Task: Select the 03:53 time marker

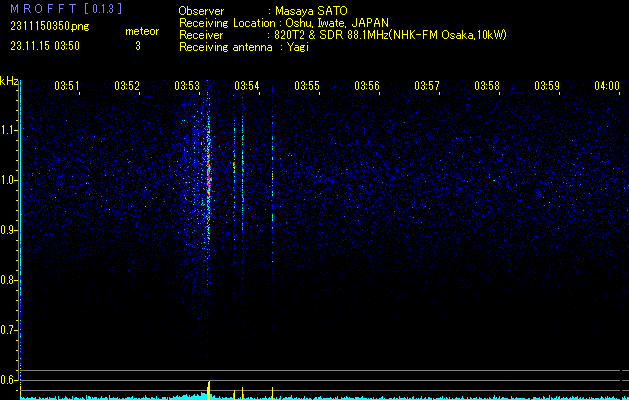Action: click(187, 86)
